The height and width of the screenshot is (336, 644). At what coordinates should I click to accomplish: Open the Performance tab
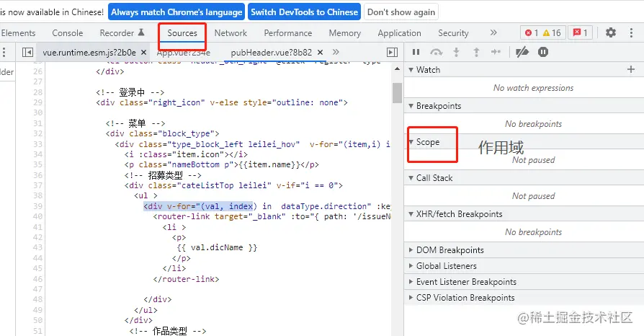[x=288, y=33]
